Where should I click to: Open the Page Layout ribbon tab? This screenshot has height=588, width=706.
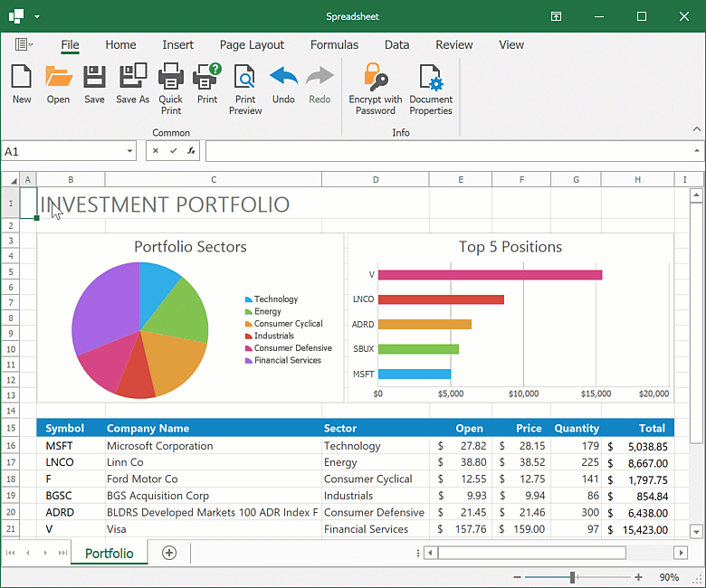click(252, 44)
